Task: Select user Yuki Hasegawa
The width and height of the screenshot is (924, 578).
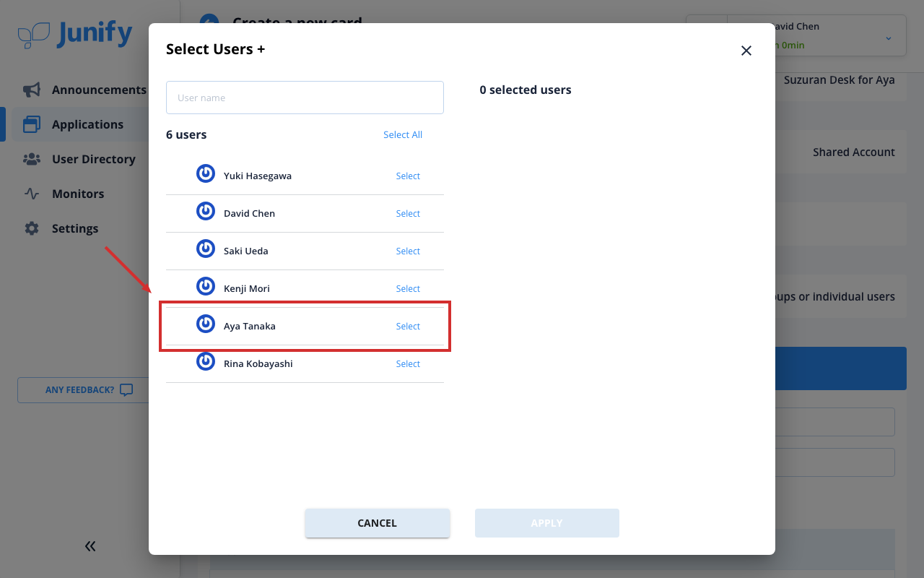Action: tap(408, 176)
